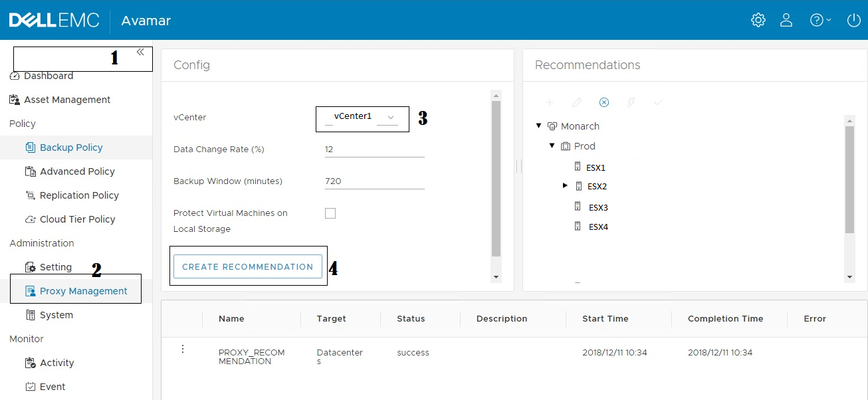The height and width of the screenshot is (400, 868).
Task: Click the Config panel vertical scrollbar
Action: [x=495, y=178]
